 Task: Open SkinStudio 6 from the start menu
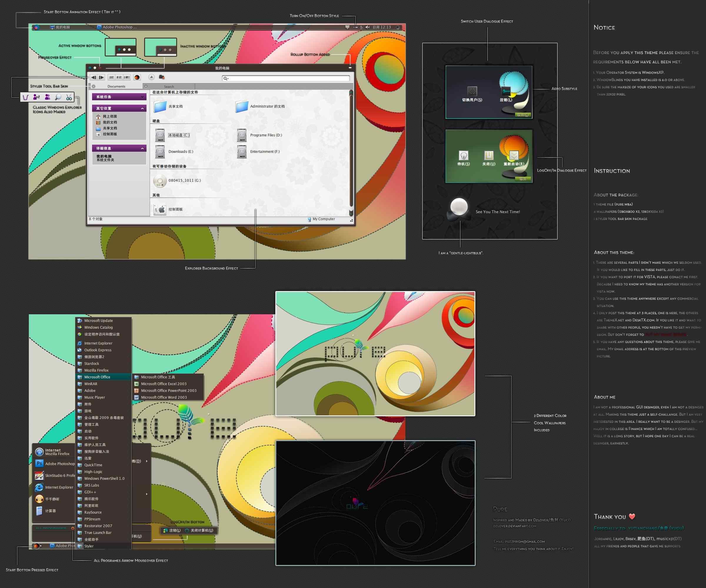point(54,475)
